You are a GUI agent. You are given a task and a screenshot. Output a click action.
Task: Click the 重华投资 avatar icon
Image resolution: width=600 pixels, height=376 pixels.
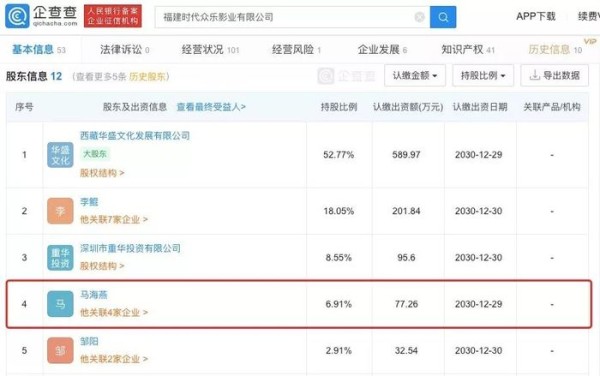60,258
